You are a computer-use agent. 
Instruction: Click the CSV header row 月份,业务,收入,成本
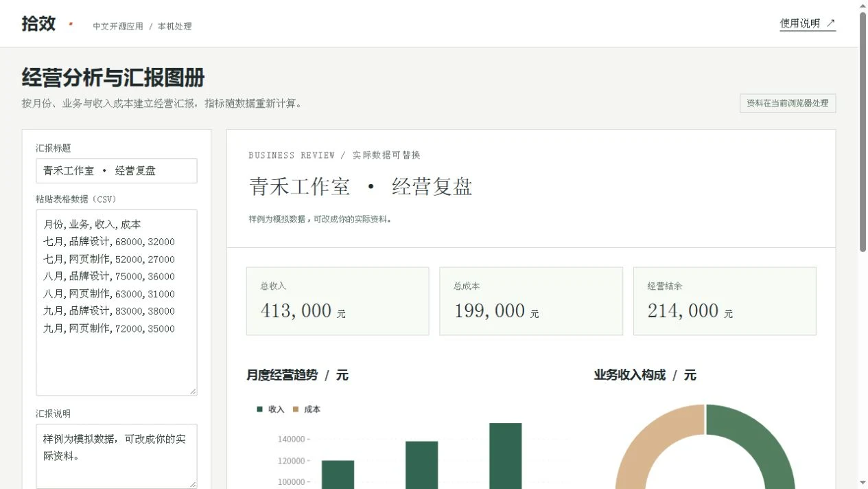[92, 225]
